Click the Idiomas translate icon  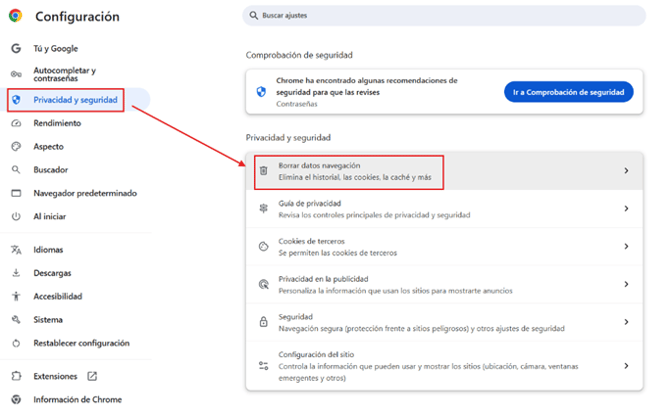[15, 249]
